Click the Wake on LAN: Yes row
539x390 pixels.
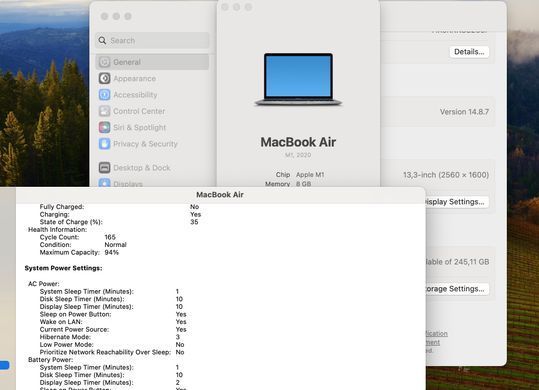point(113,322)
